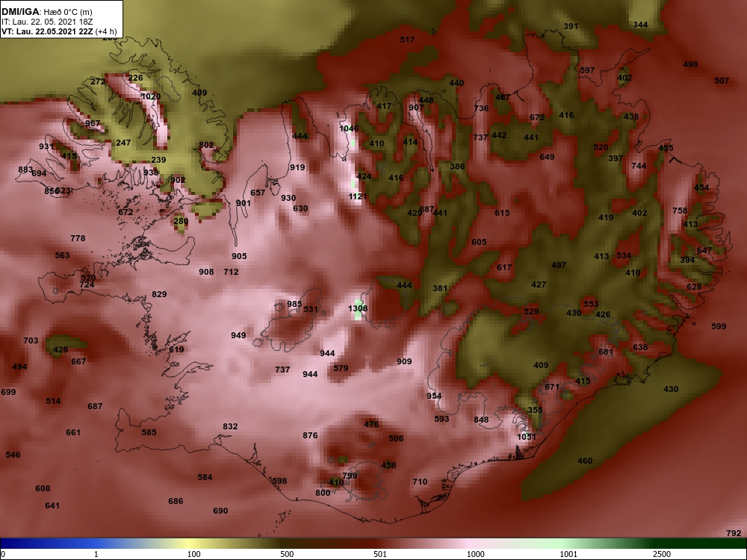This screenshot has width=747, height=560.
Task: Click the 778 value
Action: click(78, 238)
